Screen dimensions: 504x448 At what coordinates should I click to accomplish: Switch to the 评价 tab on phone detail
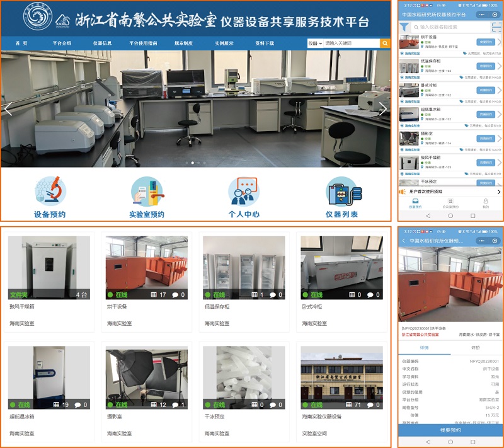point(476,348)
